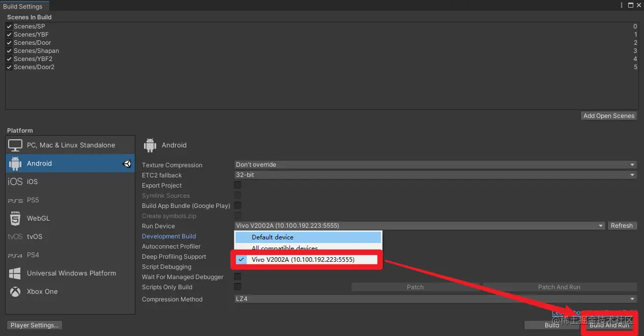
Task: Click the Android icon in settings header
Action: [x=150, y=145]
